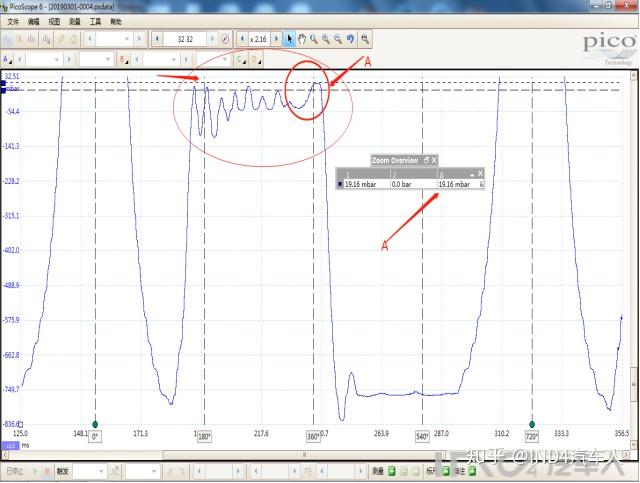Open the buffer navigator icon

225,39
